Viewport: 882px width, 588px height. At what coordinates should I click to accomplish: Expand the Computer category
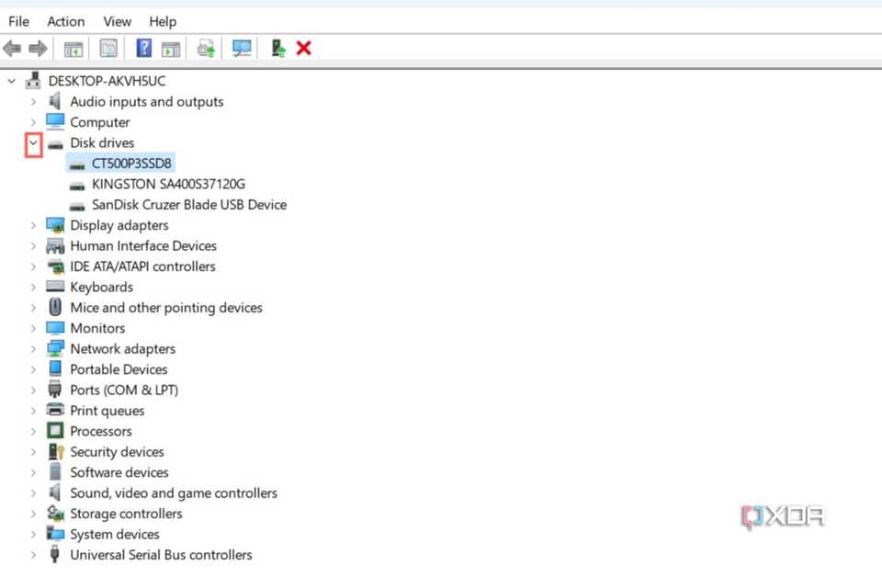(x=33, y=122)
